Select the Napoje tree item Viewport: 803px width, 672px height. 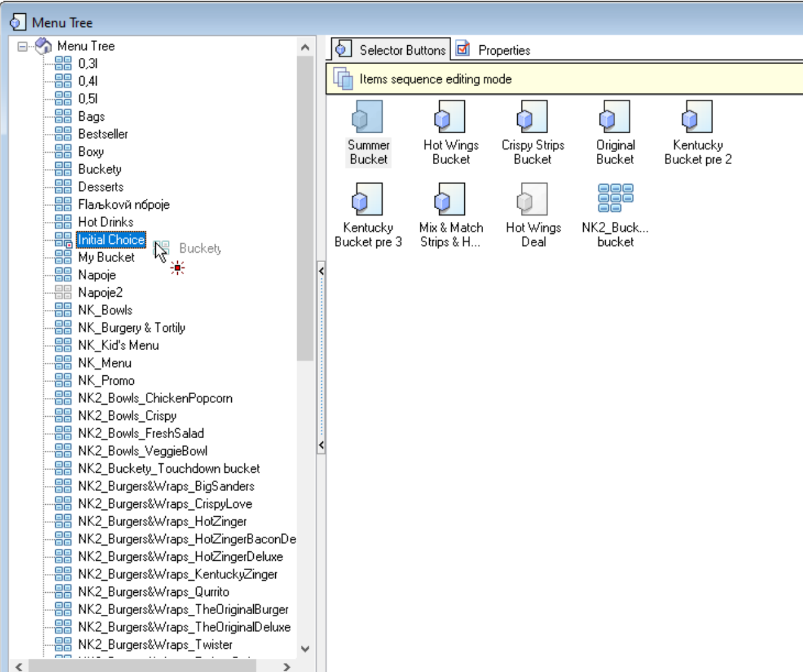tap(97, 275)
